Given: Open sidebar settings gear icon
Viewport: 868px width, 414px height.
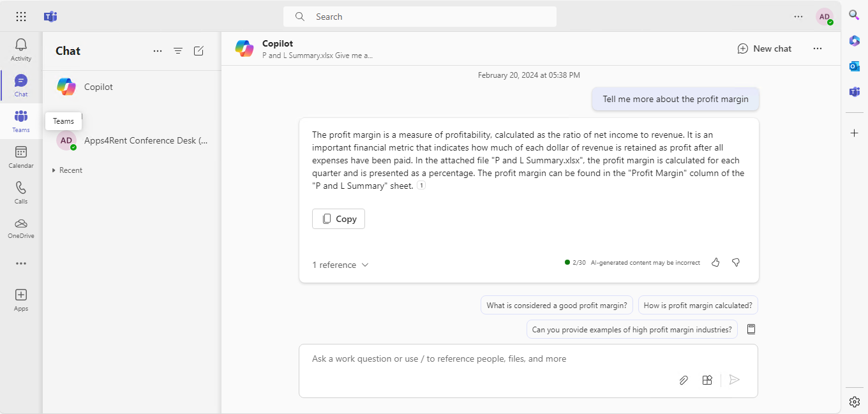Looking at the screenshot, I should coord(854,401).
